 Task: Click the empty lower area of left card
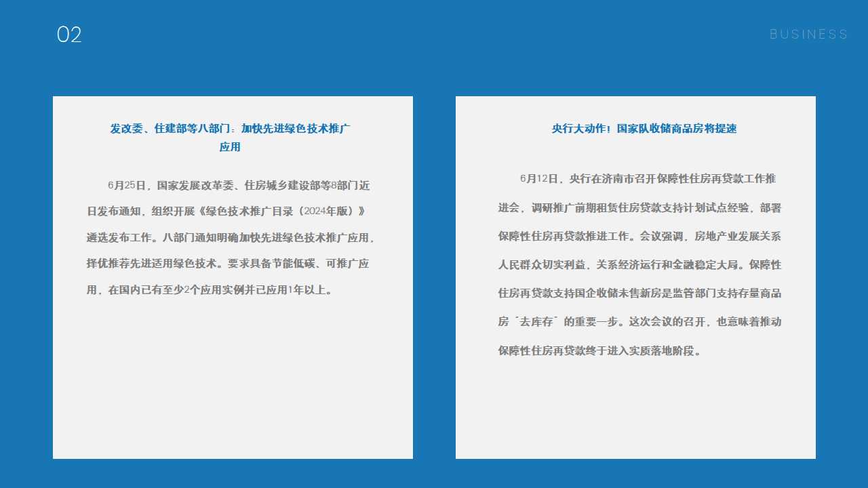pyautogui.click(x=233, y=386)
